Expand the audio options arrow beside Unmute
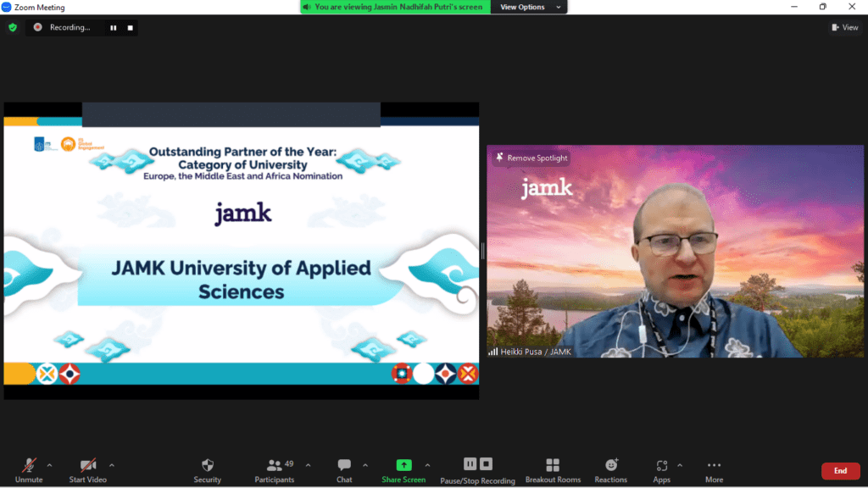The width and height of the screenshot is (868, 488). click(x=49, y=465)
